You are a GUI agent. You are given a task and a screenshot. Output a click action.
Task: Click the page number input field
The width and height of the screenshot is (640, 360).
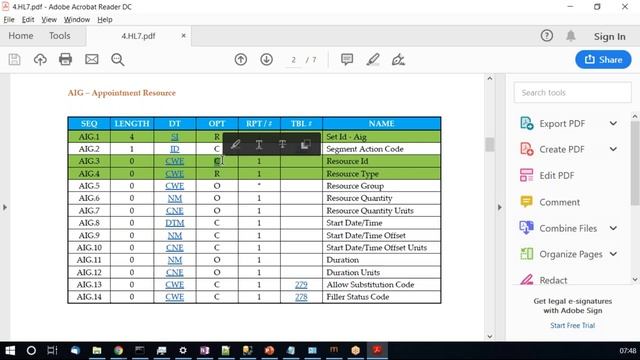[x=293, y=60]
